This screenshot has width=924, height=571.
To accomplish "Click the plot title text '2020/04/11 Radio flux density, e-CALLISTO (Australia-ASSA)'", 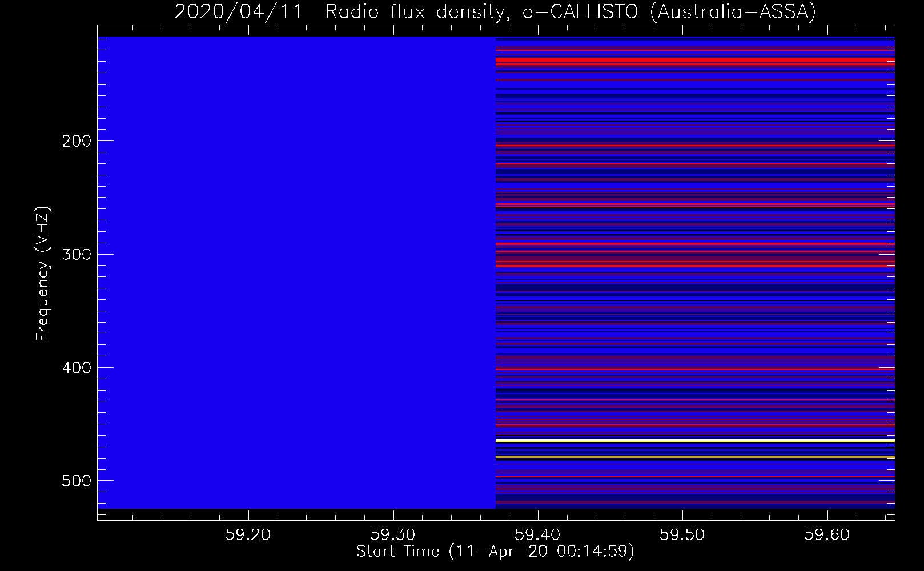I will tap(495, 11).
